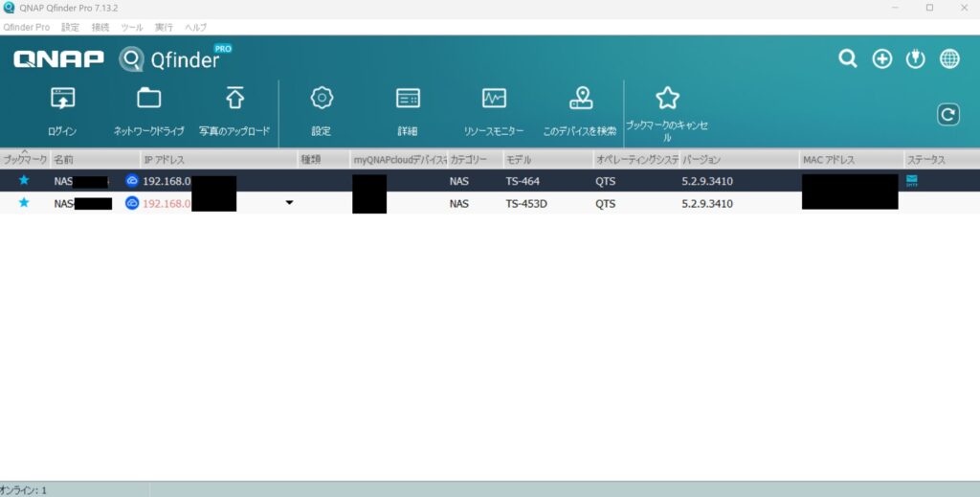The height and width of the screenshot is (497, 980).
Task: Click the plus add device icon
Action: point(881,58)
